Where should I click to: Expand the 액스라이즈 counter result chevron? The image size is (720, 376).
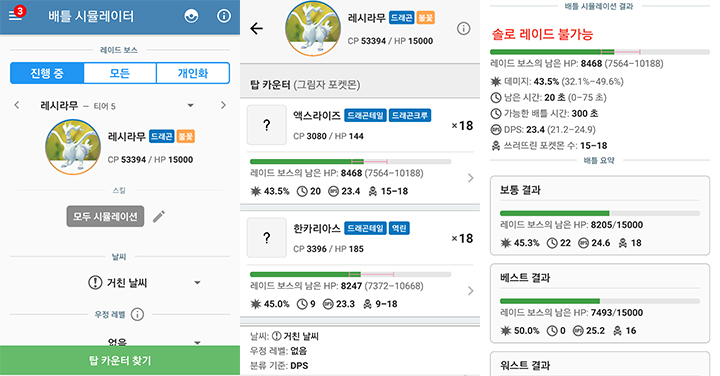coord(470,178)
